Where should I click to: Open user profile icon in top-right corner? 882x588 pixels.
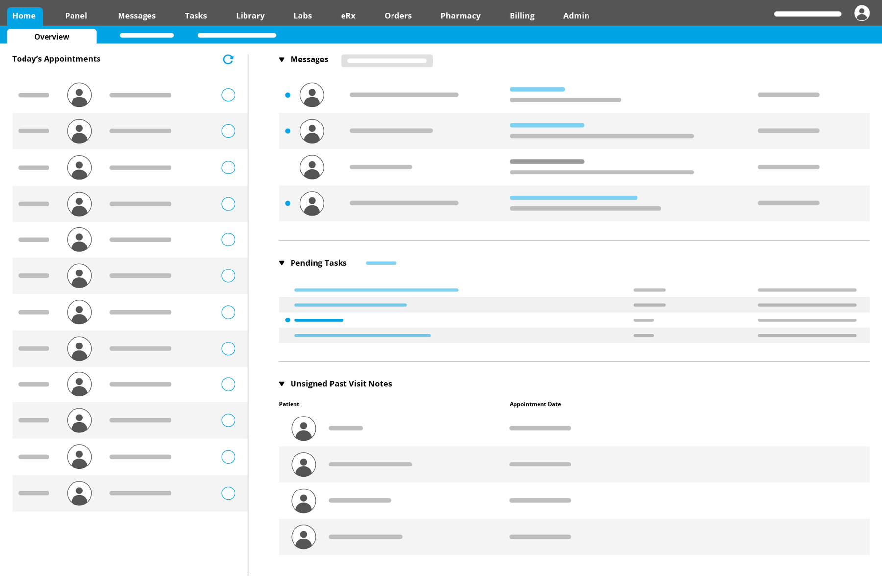point(861,13)
